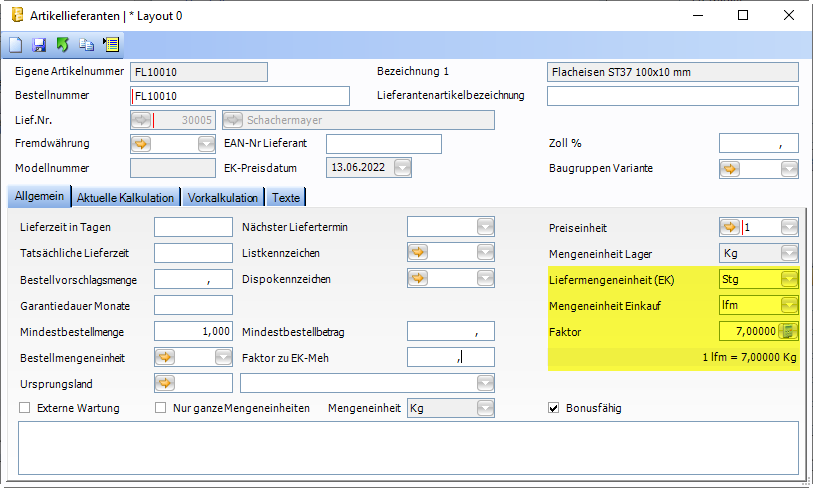Expand the Liefermengeneinheit (EK) dropdown
The height and width of the screenshot is (488, 813).
pos(789,279)
